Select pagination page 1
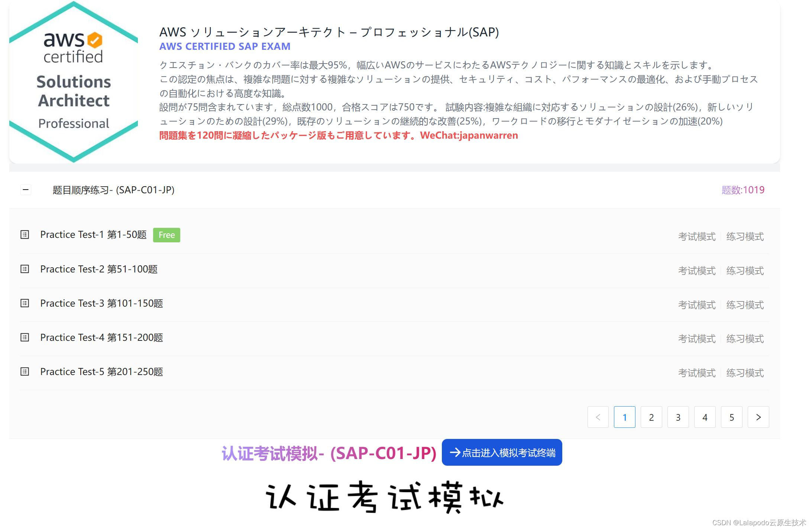Viewport: 812px width, 530px height. [x=625, y=417]
